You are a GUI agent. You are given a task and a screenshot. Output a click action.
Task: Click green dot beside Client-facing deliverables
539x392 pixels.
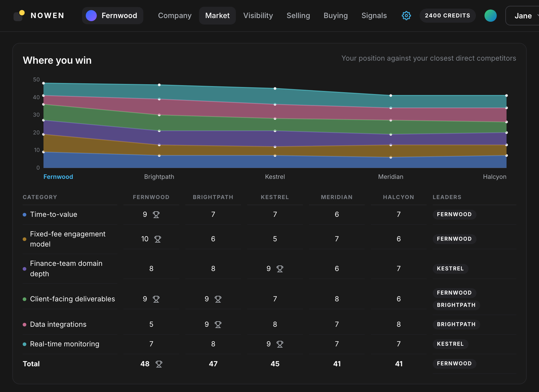[24, 299]
